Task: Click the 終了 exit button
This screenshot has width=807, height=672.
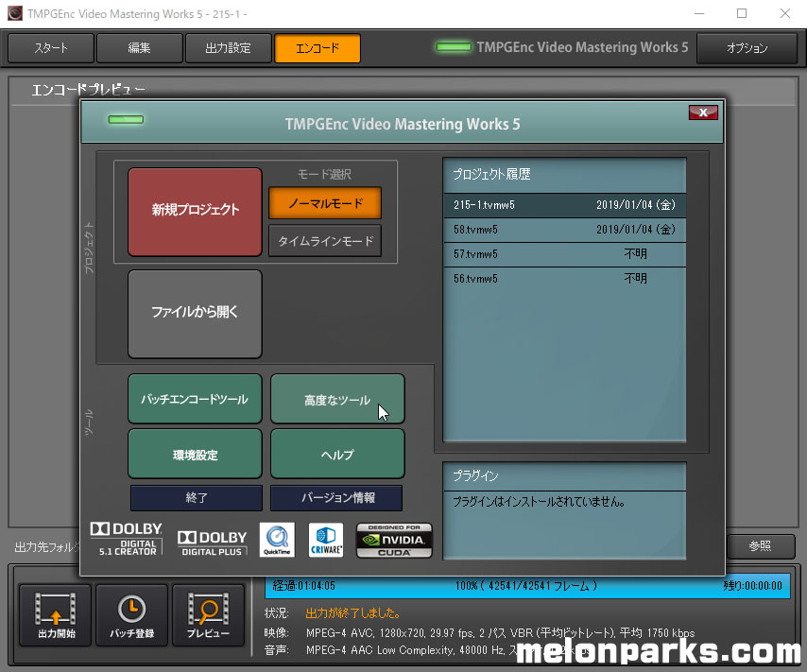Action: (197, 497)
